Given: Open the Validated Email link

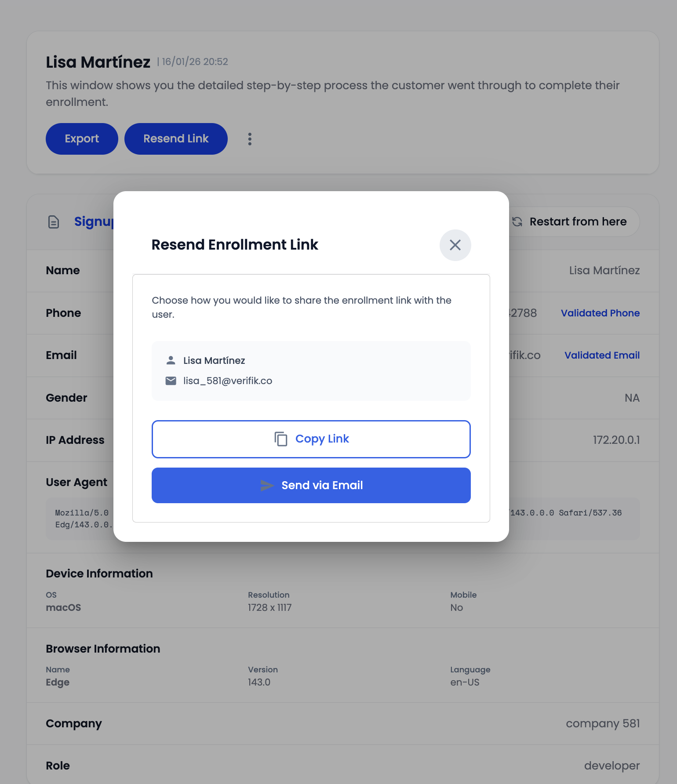Looking at the screenshot, I should (602, 355).
